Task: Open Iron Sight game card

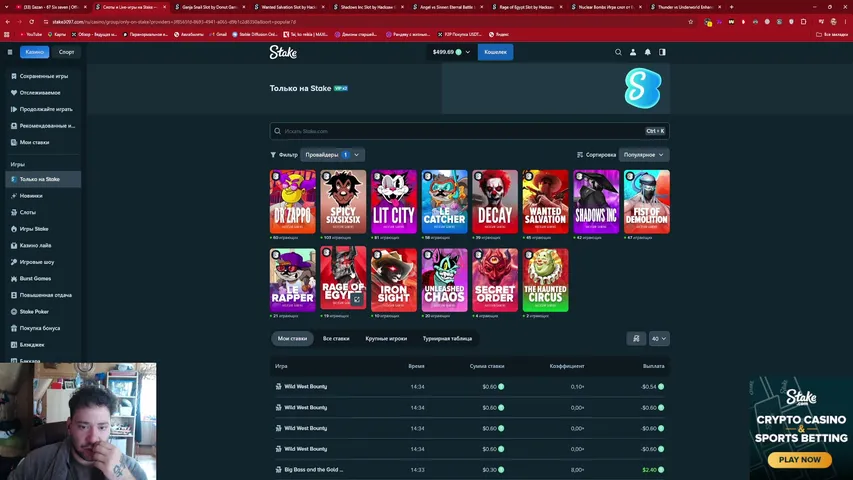Action: [394, 280]
